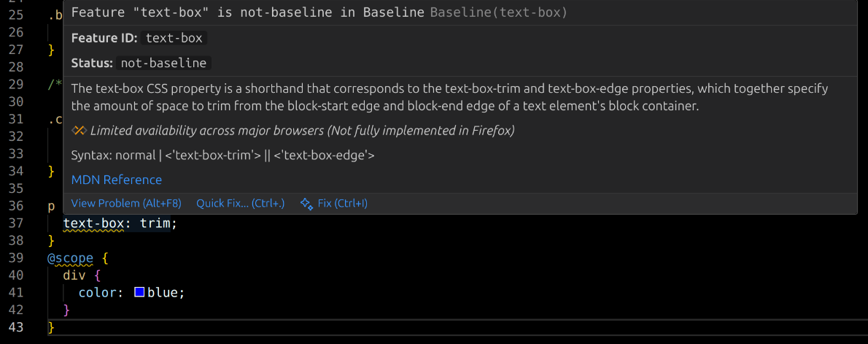Click the color property name on line 41
This screenshot has height=344, width=868.
(x=98, y=292)
